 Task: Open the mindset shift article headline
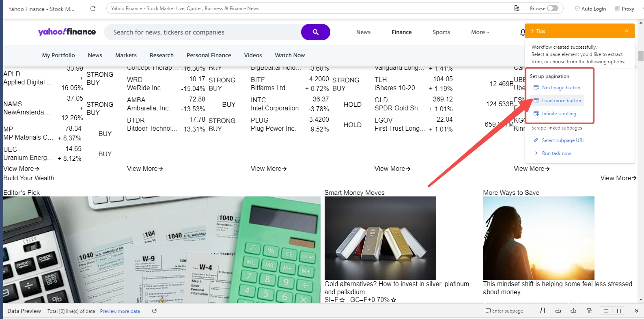pyautogui.click(x=558, y=288)
